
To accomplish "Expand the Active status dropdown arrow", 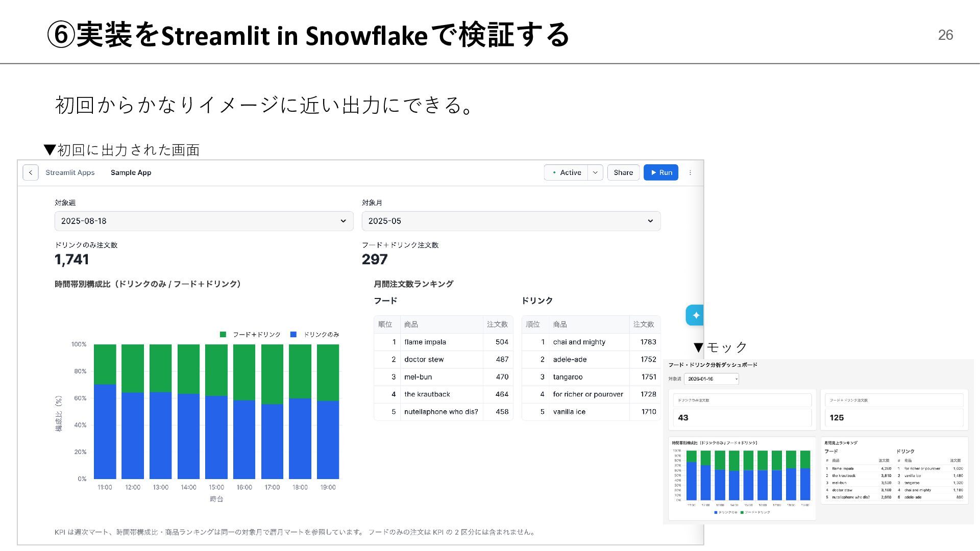I will pyautogui.click(x=595, y=172).
